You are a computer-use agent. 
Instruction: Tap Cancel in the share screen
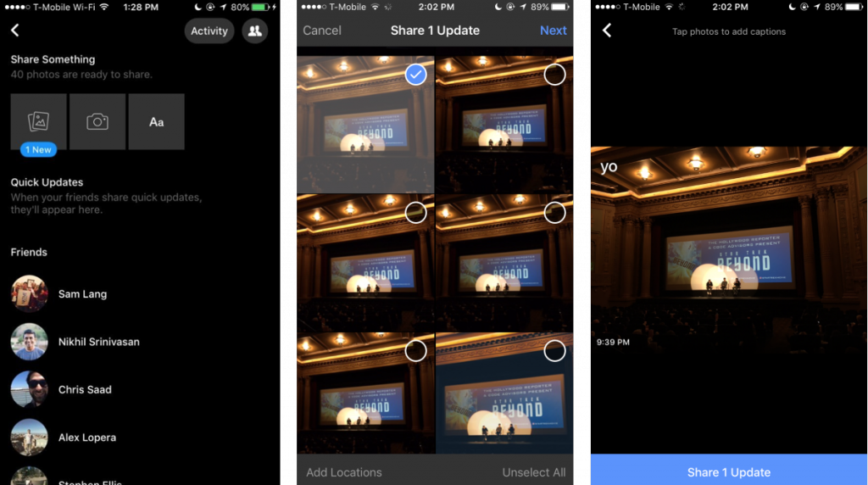pos(321,31)
